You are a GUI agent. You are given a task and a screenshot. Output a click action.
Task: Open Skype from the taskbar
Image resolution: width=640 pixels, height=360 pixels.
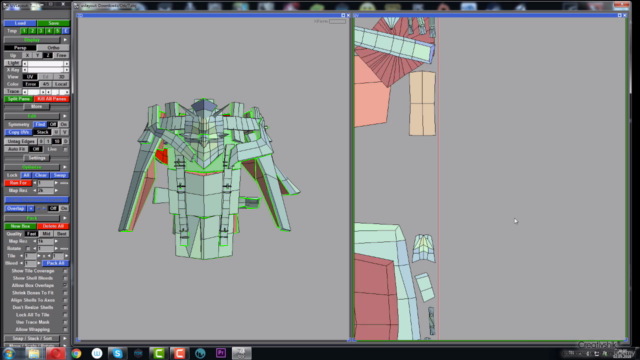coord(118,353)
